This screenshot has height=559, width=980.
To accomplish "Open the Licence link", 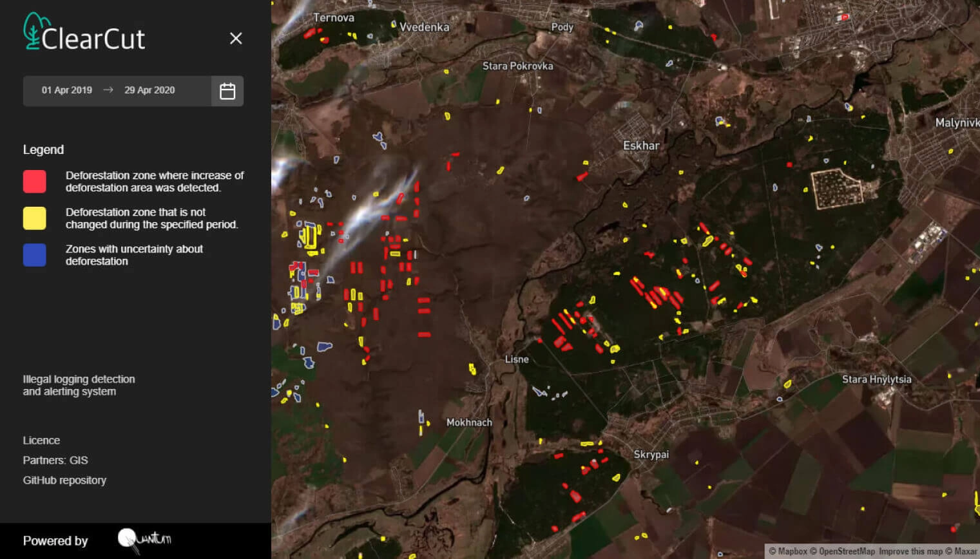I will pos(41,441).
